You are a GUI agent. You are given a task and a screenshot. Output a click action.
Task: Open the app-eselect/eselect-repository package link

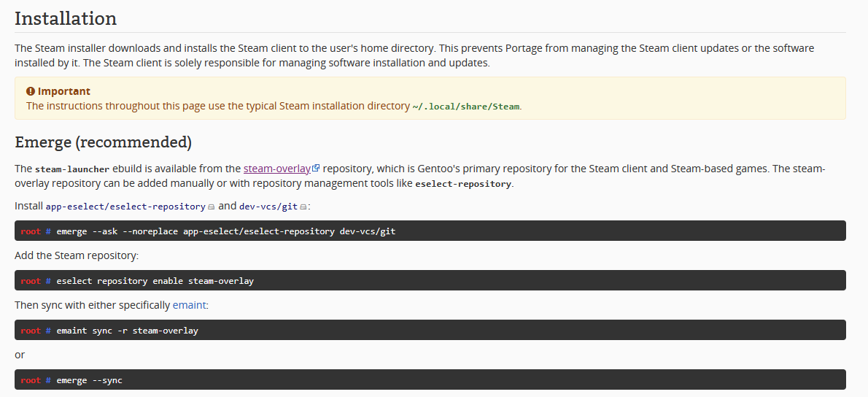point(125,207)
